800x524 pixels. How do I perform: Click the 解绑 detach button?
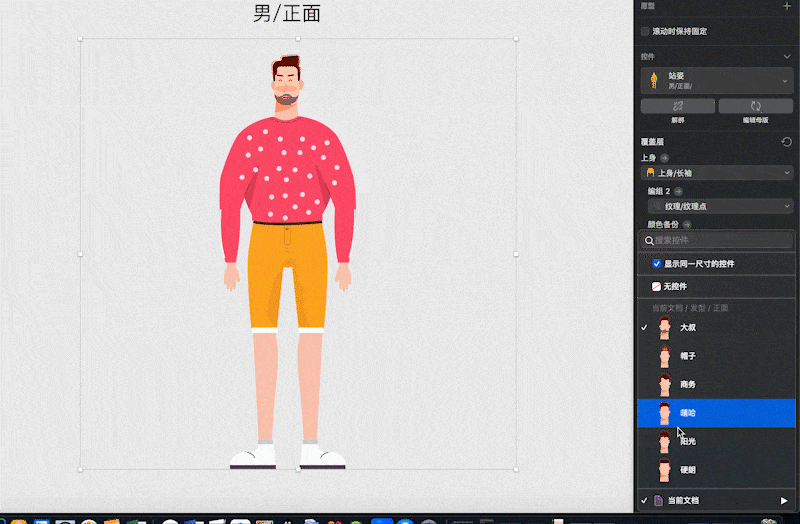point(678,106)
